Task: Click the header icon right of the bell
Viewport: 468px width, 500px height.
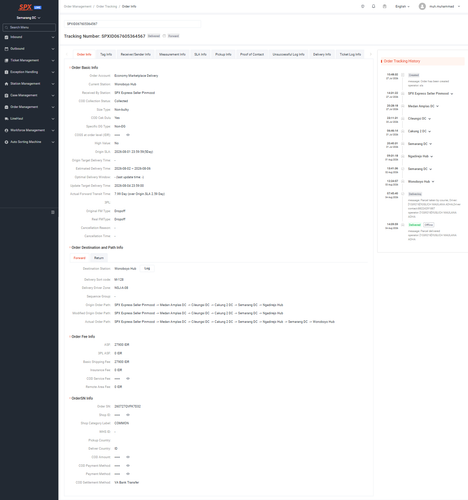Action: (x=385, y=6)
